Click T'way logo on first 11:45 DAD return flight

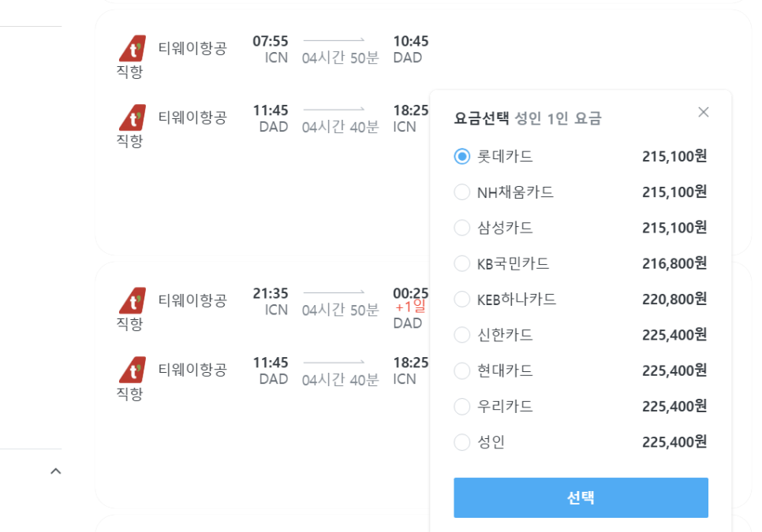click(x=133, y=117)
